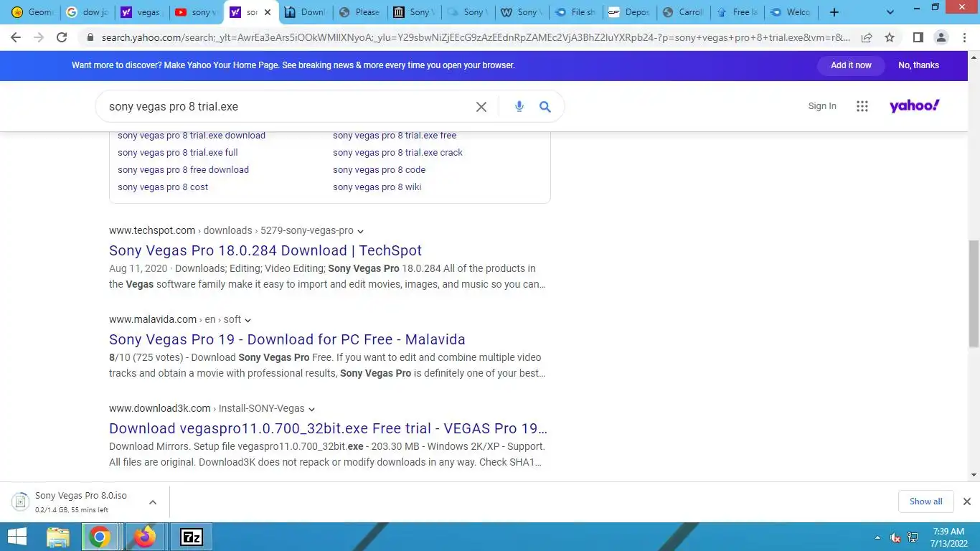Click the scrollbar down arrow
This screenshot has height=551, width=980.
tap(974, 475)
